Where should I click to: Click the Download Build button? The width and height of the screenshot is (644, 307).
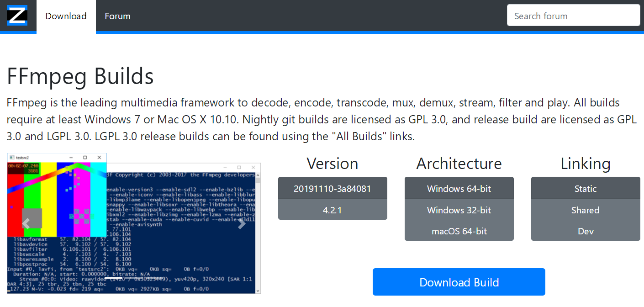[459, 282]
